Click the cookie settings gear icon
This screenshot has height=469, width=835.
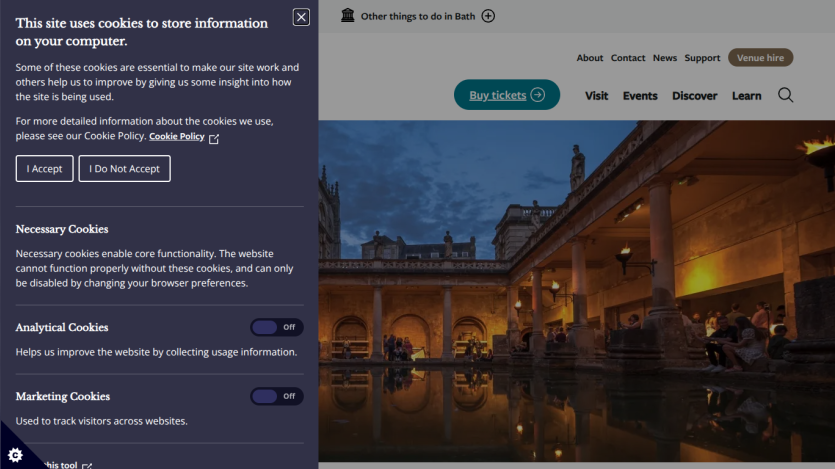(15, 455)
